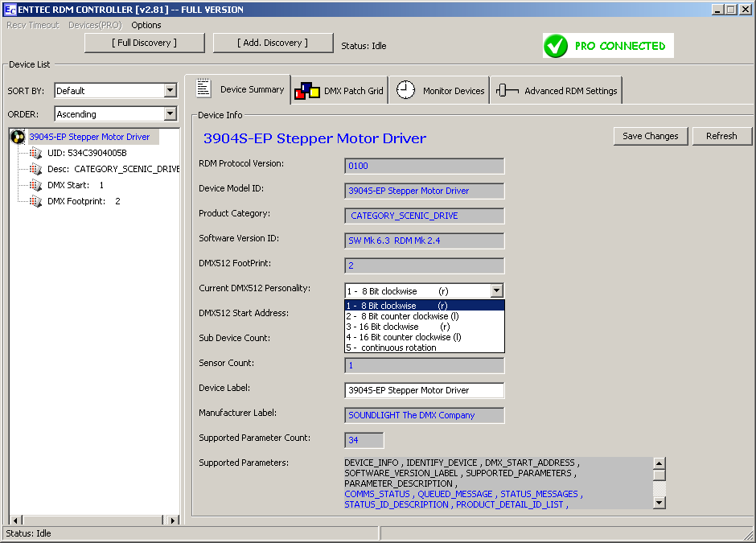This screenshot has width=756, height=543.
Task: Click the Status: Idle text in bottom status bar
Action: click(x=28, y=533)
